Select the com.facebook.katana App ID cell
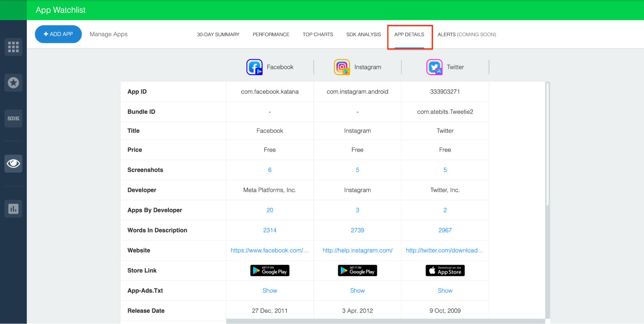The width and height of the screenshot is (644, 324). pyautogui.click(x=270, y=92)
